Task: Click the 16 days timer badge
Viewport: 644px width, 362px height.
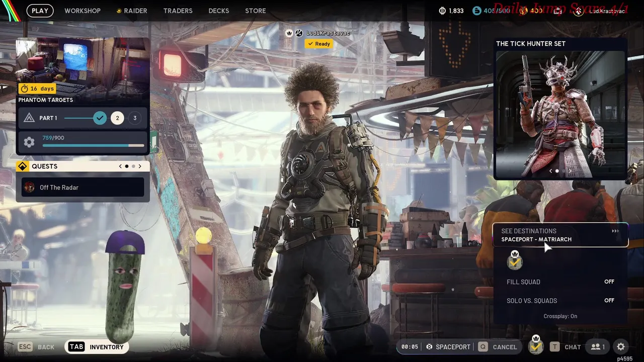Action: pyautogui.click(x=37, y=88)
